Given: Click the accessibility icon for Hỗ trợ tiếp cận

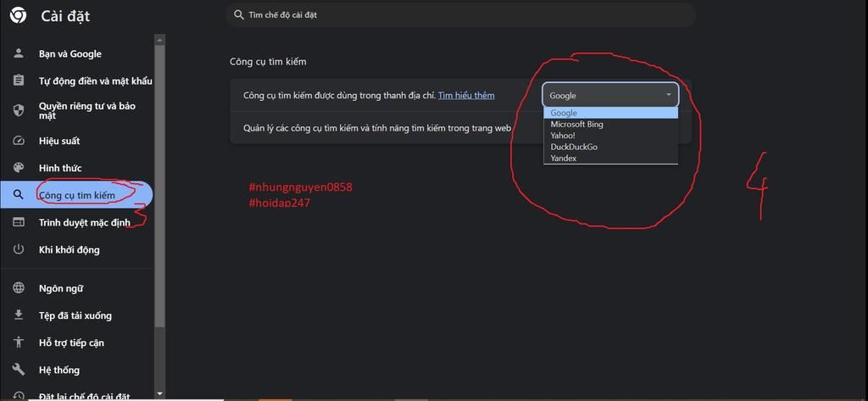Looking at the screenshot, I should [19, 343].
